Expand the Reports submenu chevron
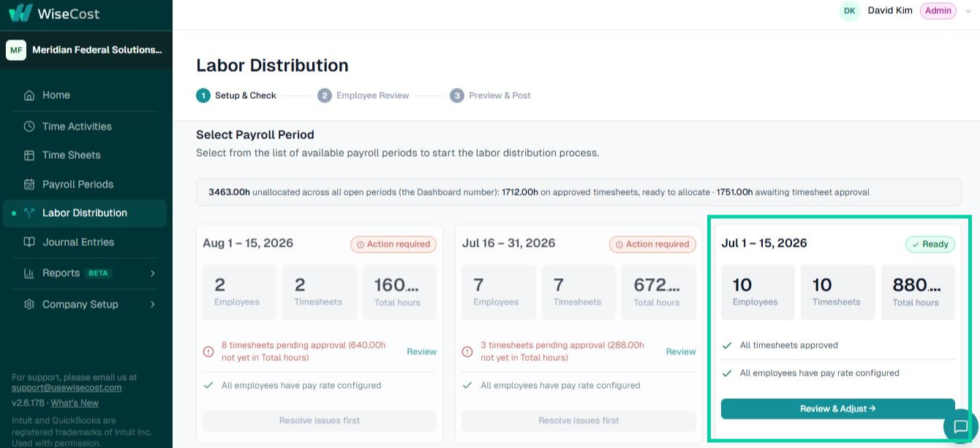Viewport: 980px width, 448px height. pyautogui.click(x=153, y=273)
